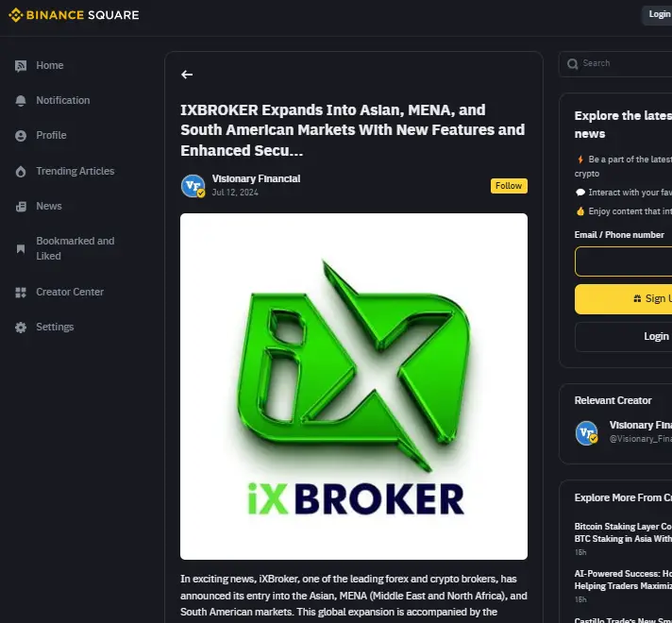Open Visionary Financial author avatar
The width and height of the screenshot is (672, 623).
pyautogui.click(x=193, y=186)
